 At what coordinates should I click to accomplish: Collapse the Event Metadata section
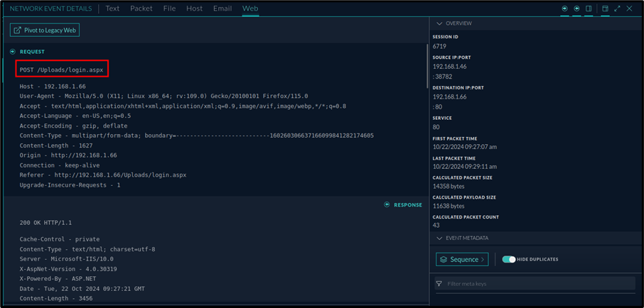coord(439,238)
